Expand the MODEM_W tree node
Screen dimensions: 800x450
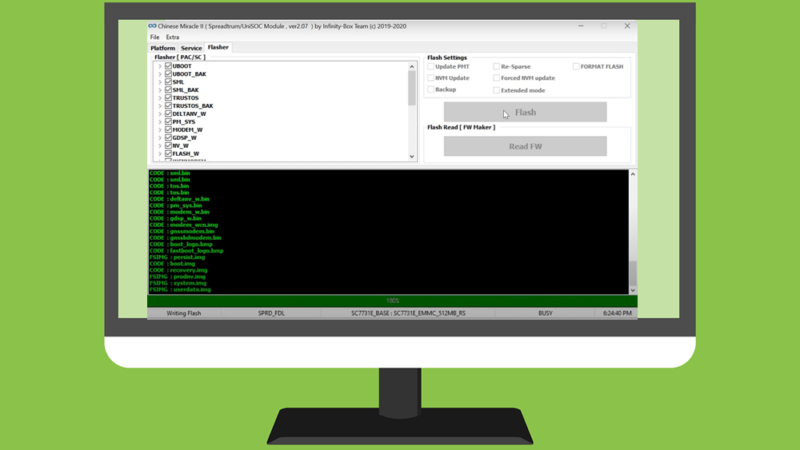point(160,130)
